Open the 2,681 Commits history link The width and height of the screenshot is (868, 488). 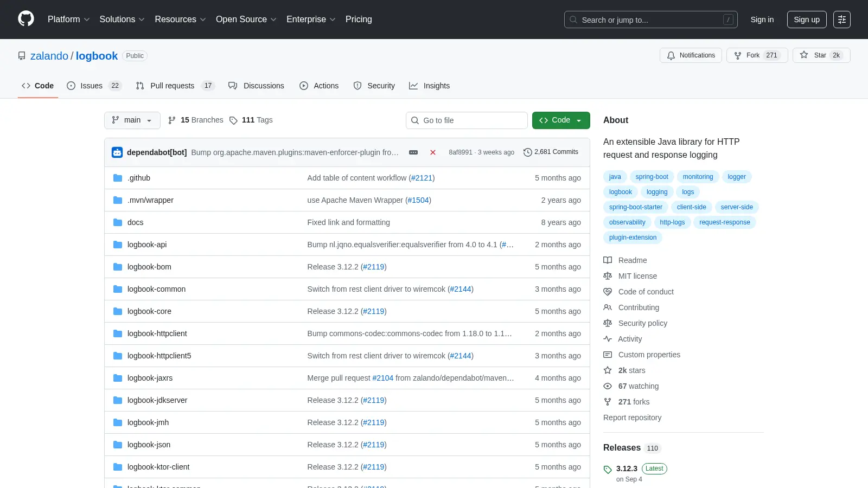(x=551, y=152)
